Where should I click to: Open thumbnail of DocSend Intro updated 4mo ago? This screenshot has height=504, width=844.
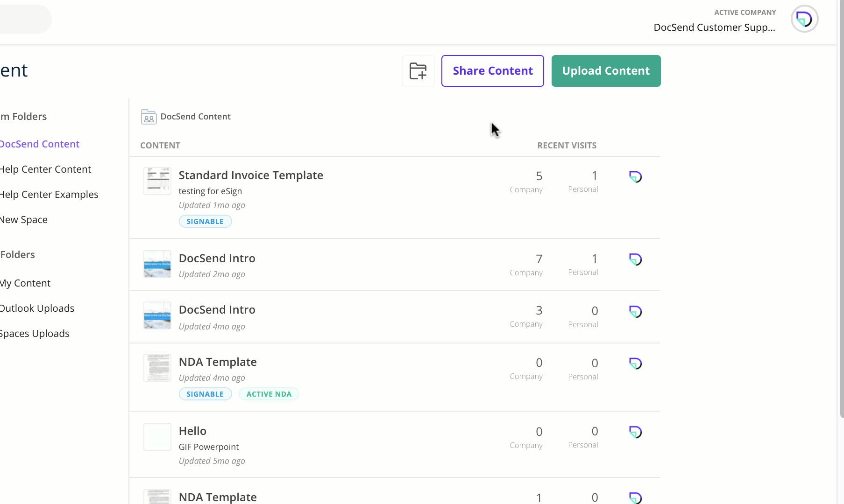[x=157, y=315]
